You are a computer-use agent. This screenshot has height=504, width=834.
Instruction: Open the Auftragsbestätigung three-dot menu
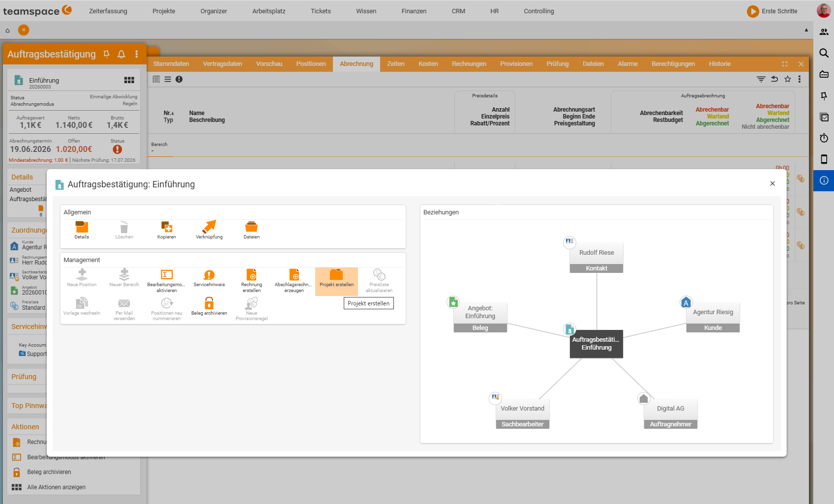(137, 54)
